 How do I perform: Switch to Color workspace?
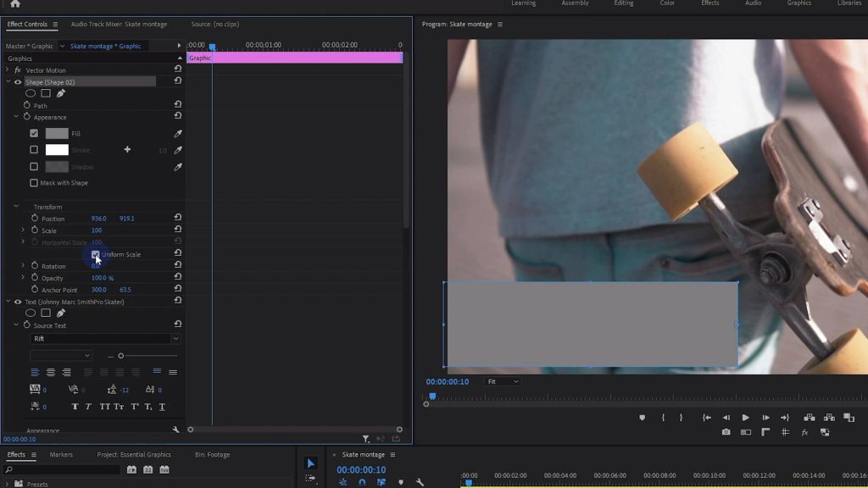coord(667,3)
